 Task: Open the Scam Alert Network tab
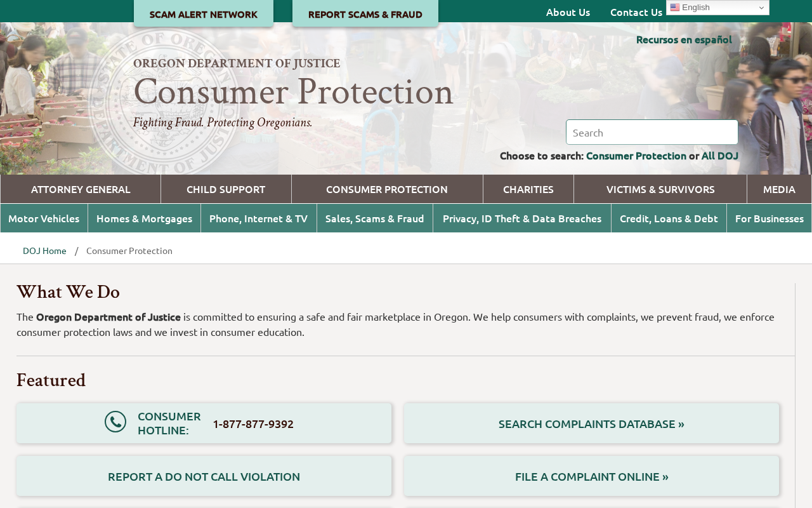[204, 14]
